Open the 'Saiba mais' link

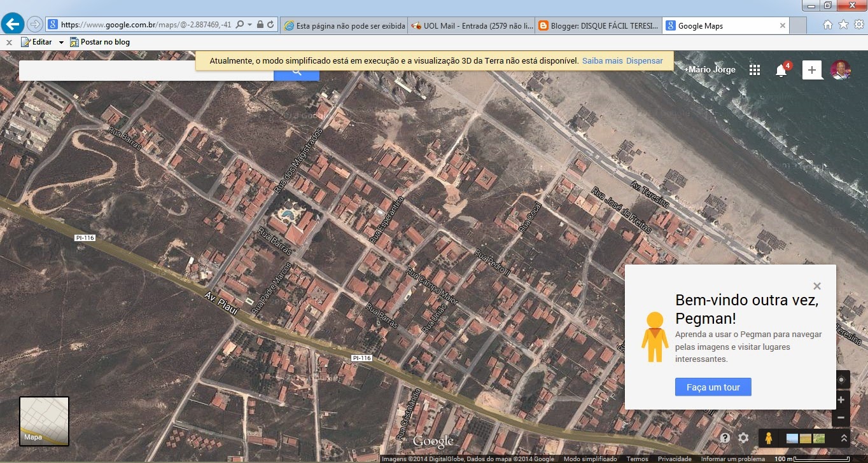(x=602, y=61)
